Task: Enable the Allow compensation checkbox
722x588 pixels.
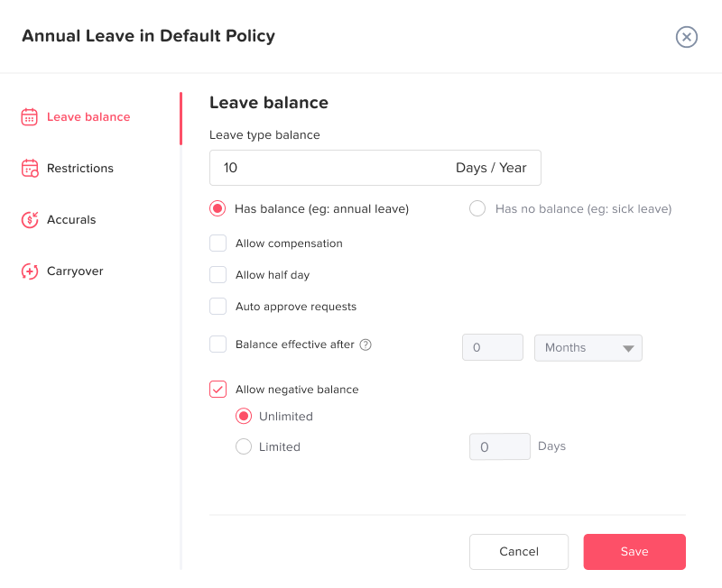Action: (218, 243)
